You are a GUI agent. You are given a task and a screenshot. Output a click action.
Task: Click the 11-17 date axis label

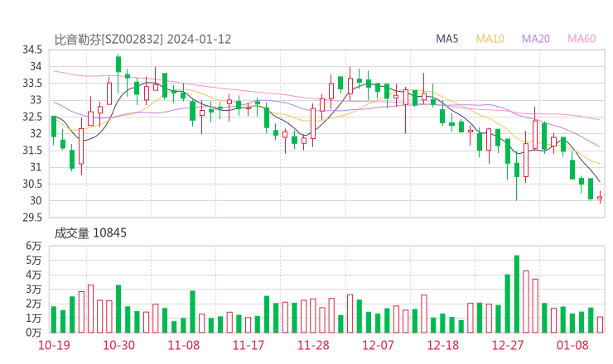tap(249, 345)
